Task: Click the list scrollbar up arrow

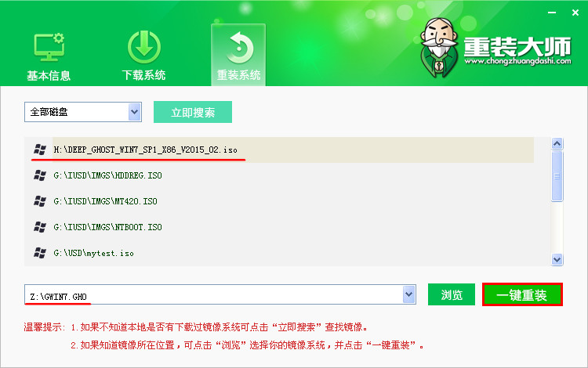Action: (557, 144)
